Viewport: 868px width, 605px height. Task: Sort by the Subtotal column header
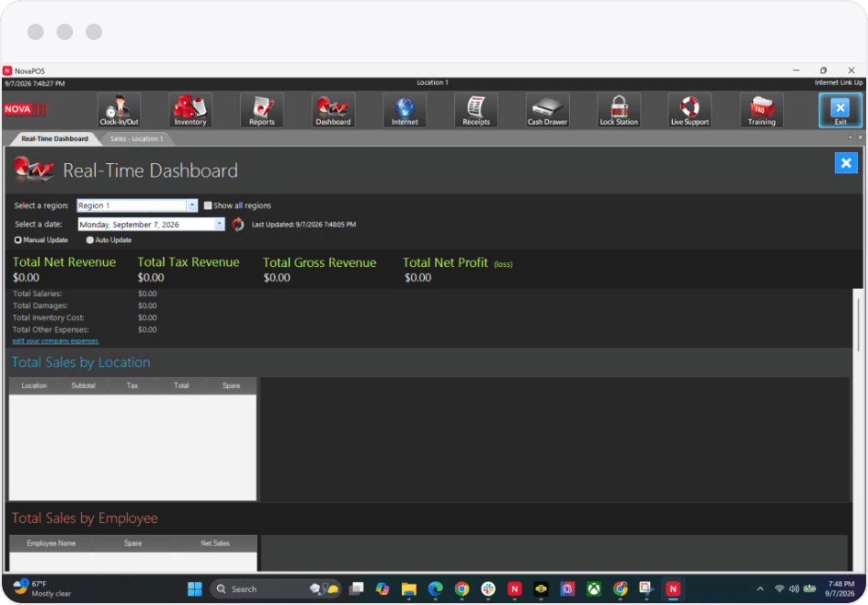coord(83,386)
